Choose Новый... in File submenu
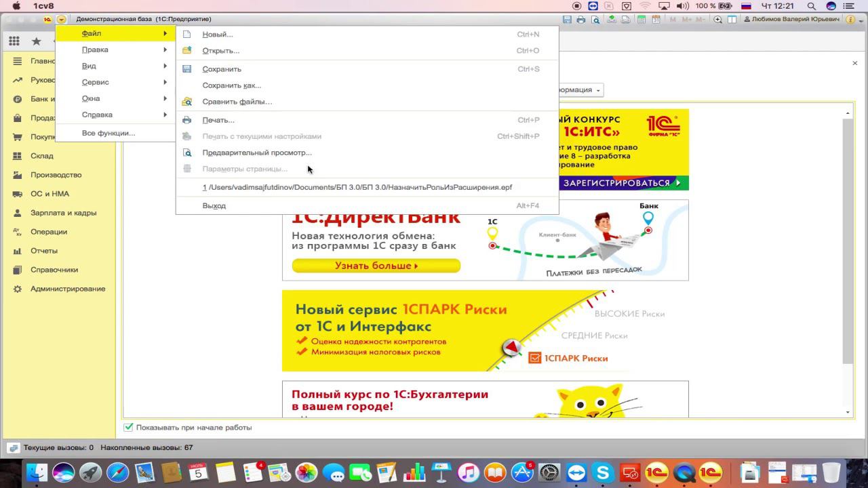 367,34
